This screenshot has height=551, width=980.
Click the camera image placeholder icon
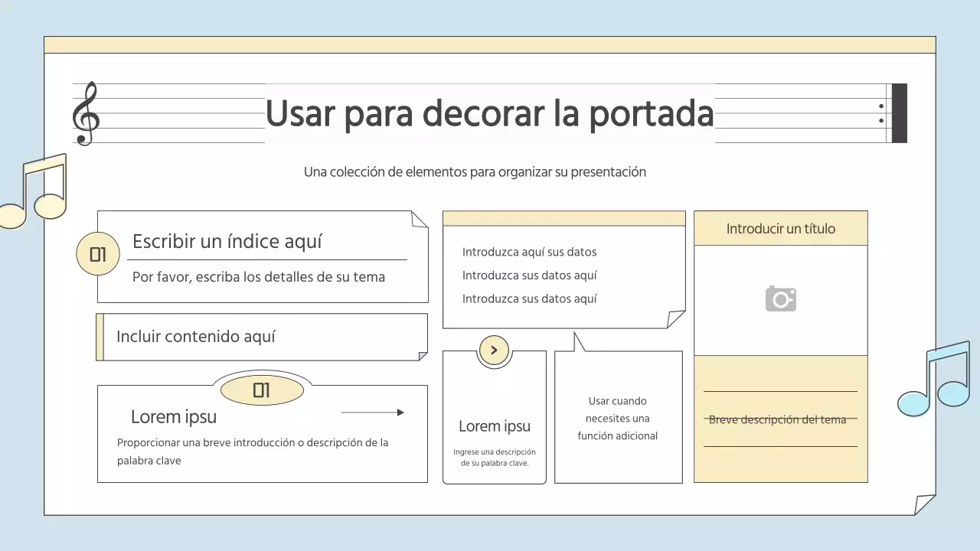coord(780,298)
